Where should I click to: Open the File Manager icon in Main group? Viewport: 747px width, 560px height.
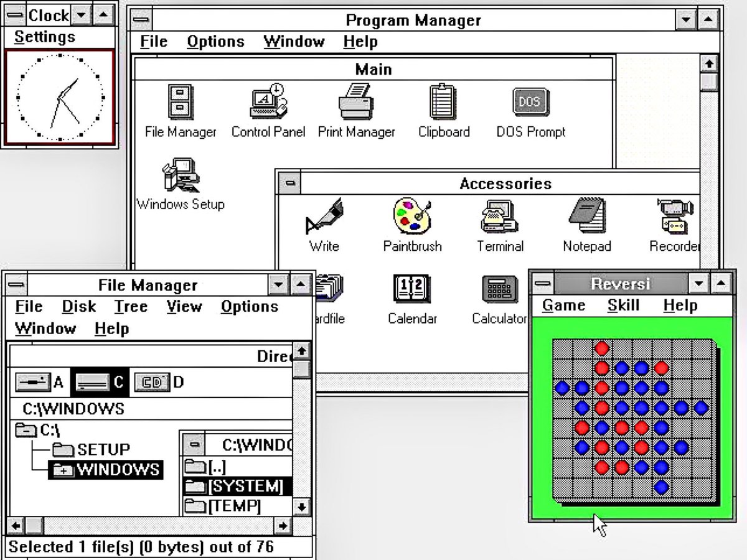pyautogui.click(x=181, y=103)
